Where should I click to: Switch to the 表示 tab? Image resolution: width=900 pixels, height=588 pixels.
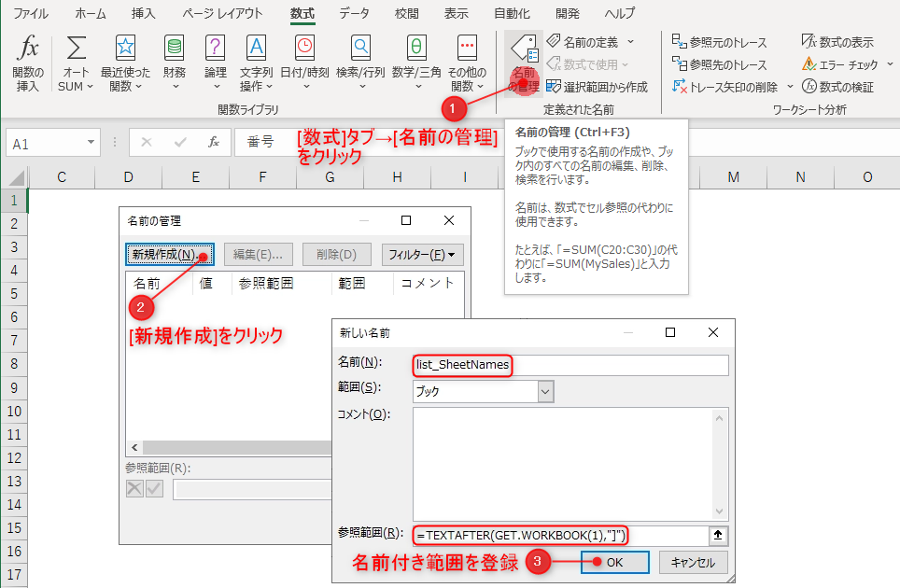pyautogui.click(x=457, y=13)
